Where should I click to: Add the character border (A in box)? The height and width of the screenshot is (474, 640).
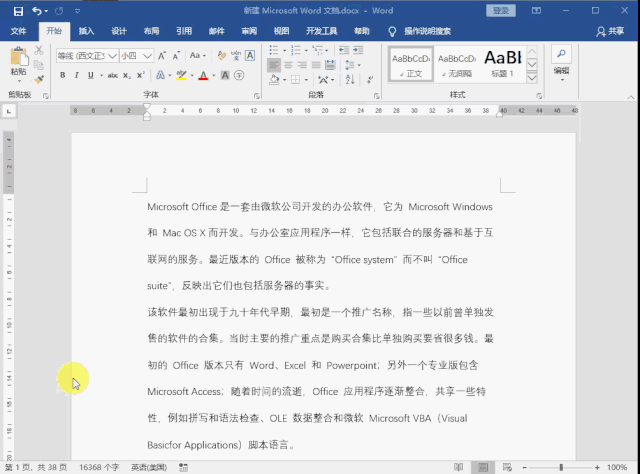coord(250,56)
